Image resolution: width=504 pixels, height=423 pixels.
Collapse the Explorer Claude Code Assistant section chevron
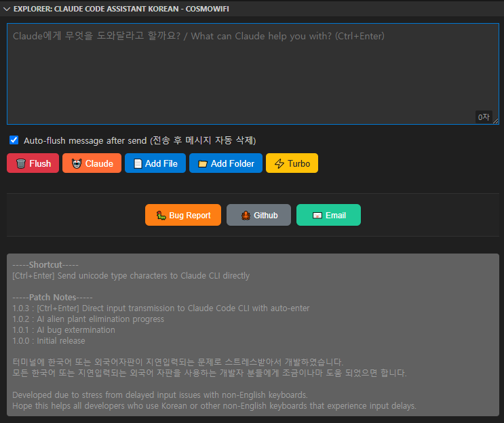click(x=6, y=9)
